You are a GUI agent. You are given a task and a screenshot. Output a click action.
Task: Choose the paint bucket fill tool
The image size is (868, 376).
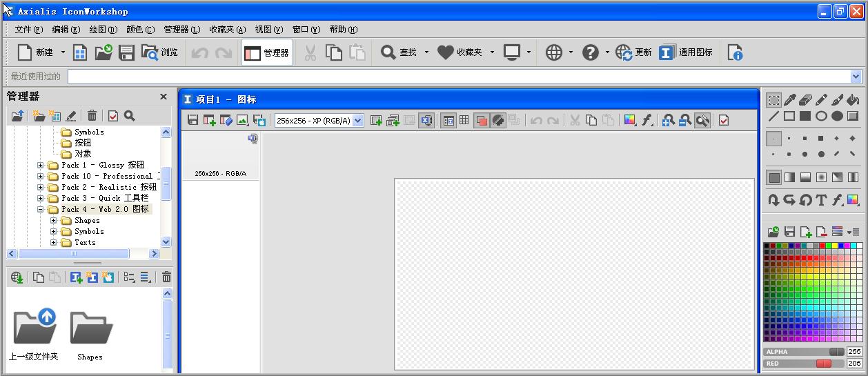point(853,100)
